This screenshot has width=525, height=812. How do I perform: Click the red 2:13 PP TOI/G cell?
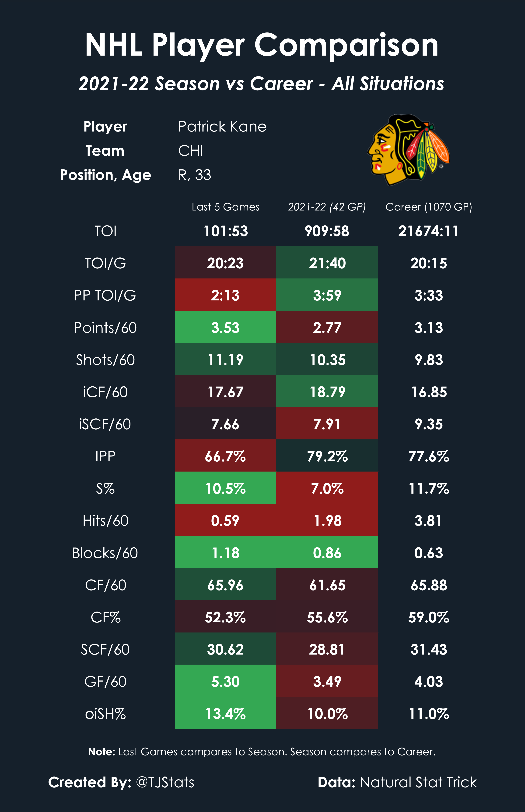[x=225, y=295]
